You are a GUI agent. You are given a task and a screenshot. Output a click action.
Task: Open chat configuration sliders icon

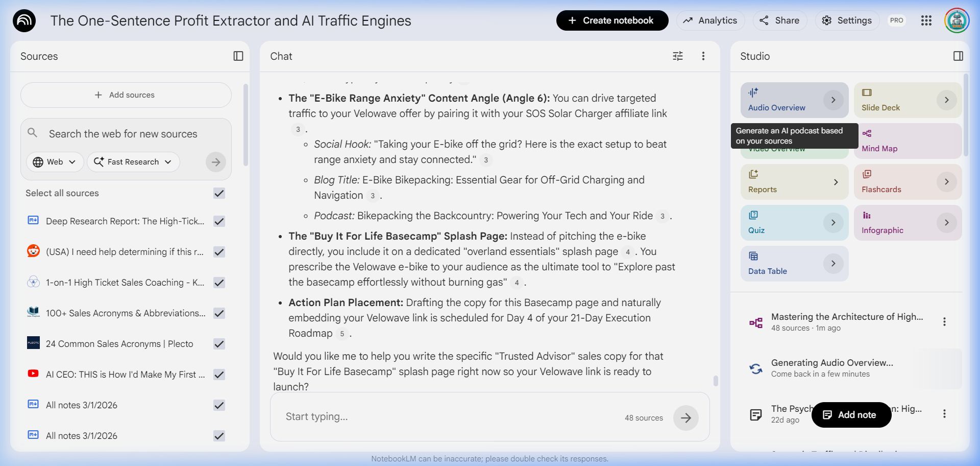coord(678,56)
